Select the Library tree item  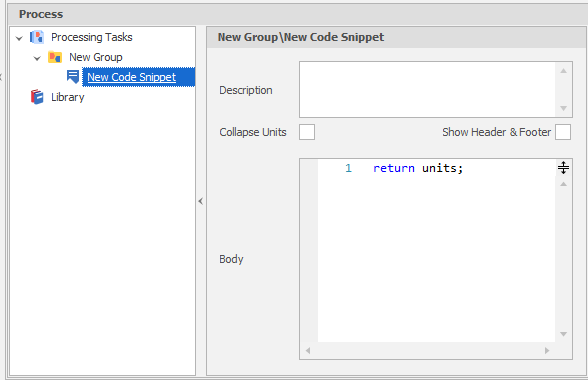click(68, 97)
